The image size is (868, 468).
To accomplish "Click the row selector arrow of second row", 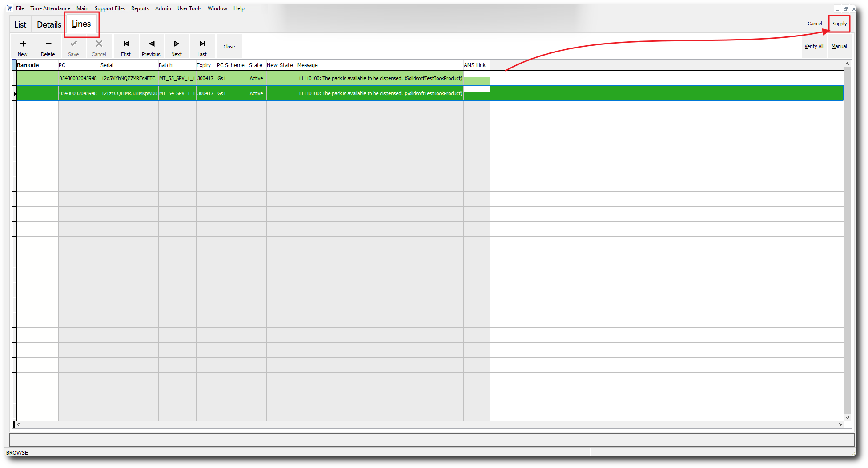I will 15,93.
